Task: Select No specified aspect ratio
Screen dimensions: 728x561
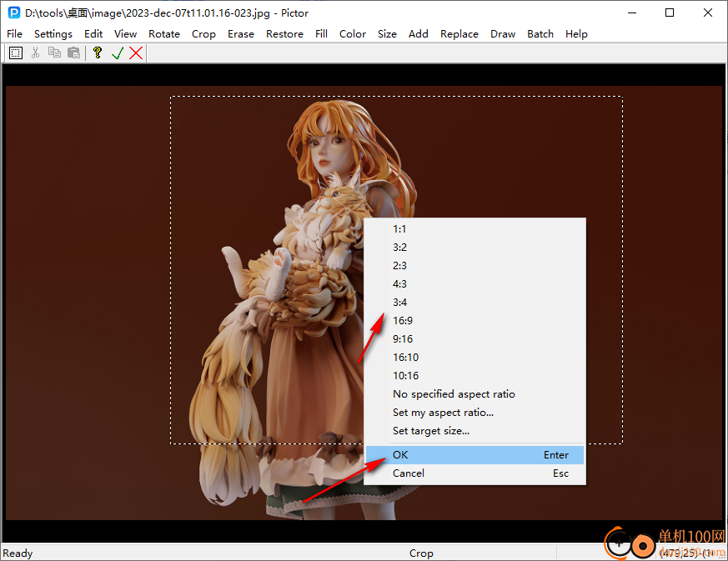Action: click(x=474, y=394)
